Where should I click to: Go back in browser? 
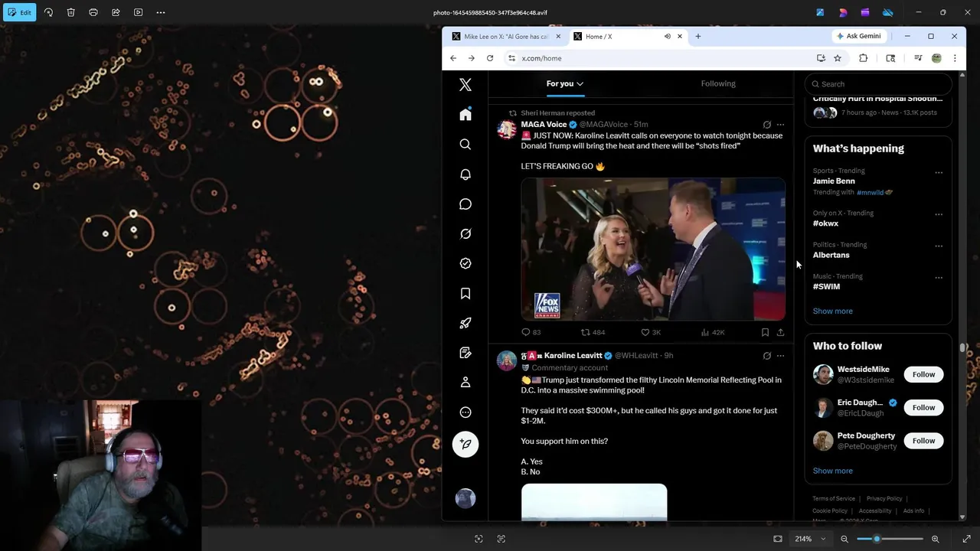pos(453,58)
